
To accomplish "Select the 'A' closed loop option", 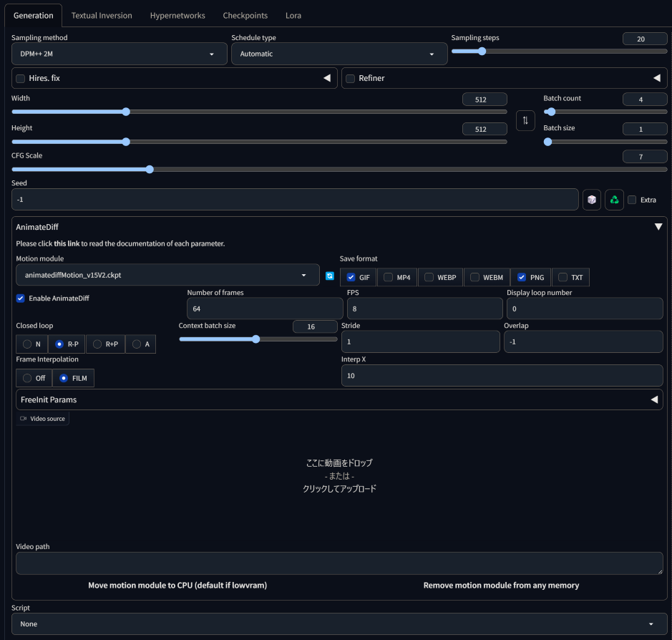I will tap(136, 344).
